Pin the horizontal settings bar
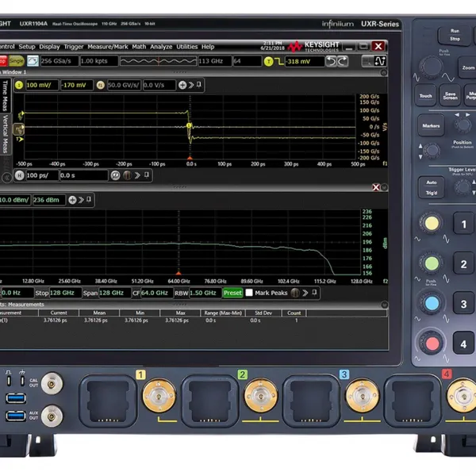Viewport: 476px width, 476px height. tap(147, 175)
